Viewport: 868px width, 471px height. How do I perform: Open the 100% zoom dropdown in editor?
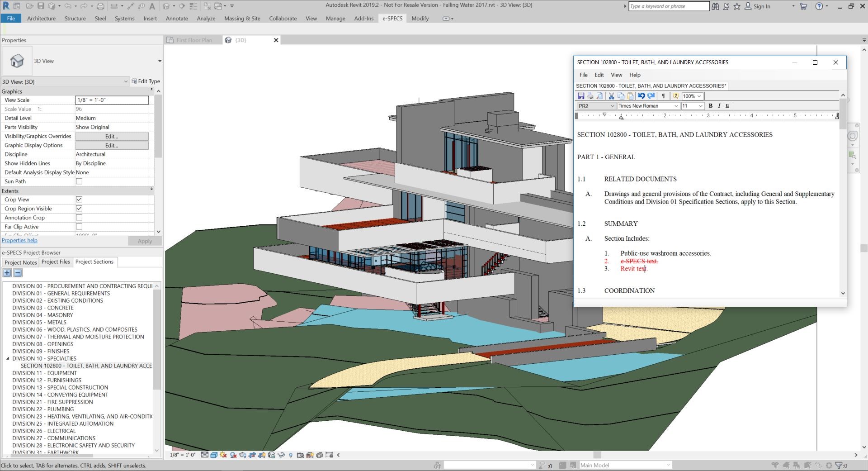(699, 96)
